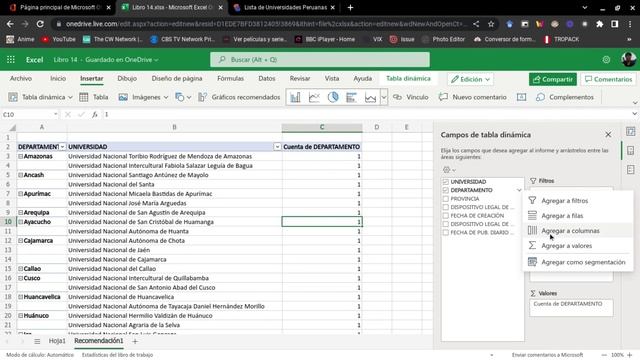This screenshot has height=360, width=640.
Task: Insert a horizontal bar chart
Action: (x=351, y=97)
